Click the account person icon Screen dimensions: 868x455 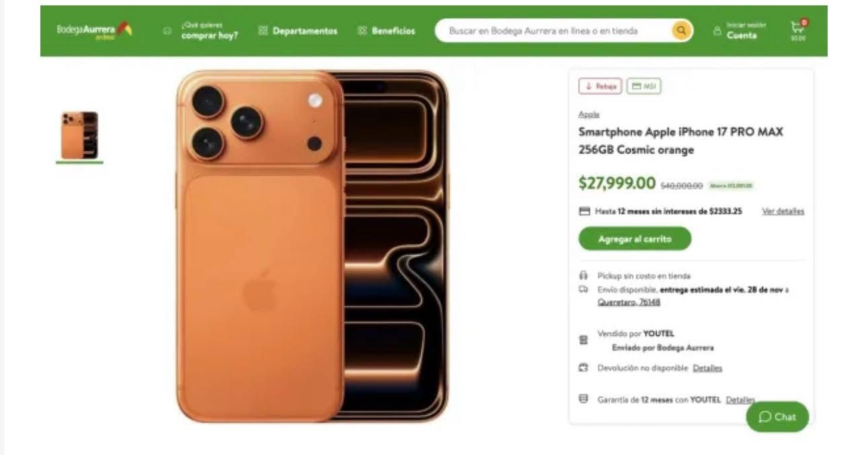pos(717,31)
